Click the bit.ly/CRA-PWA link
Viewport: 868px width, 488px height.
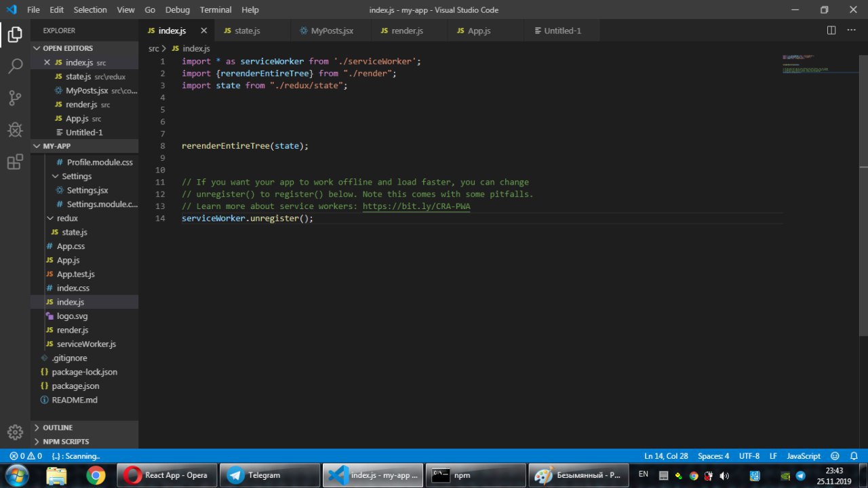tap(416, 206)
